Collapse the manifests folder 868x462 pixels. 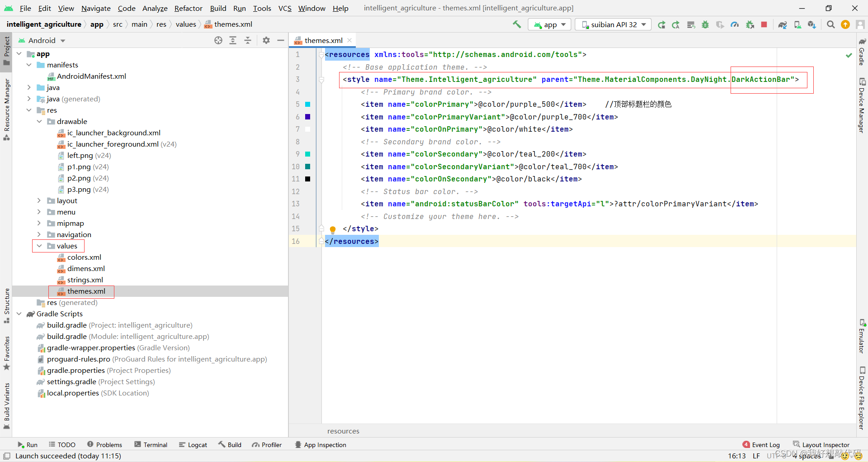point(29,65)
